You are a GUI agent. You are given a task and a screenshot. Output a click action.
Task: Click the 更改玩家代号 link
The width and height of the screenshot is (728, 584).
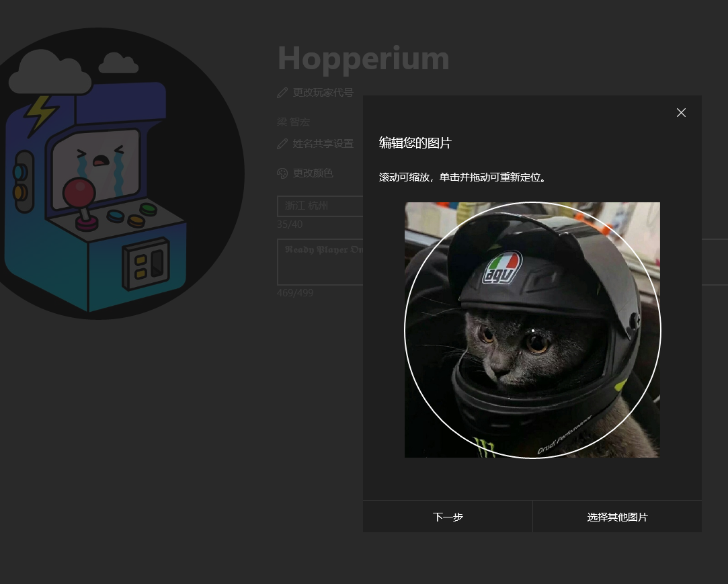pyautogui.click(x=323, y=92)
